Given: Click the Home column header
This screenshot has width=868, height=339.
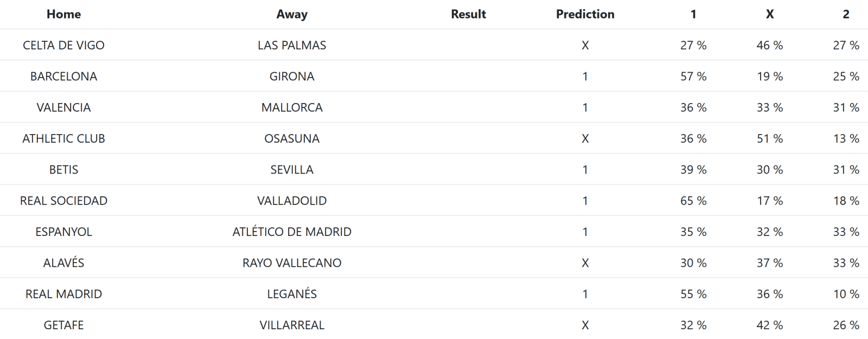Looking at the screenshot, I should point(63,14).
